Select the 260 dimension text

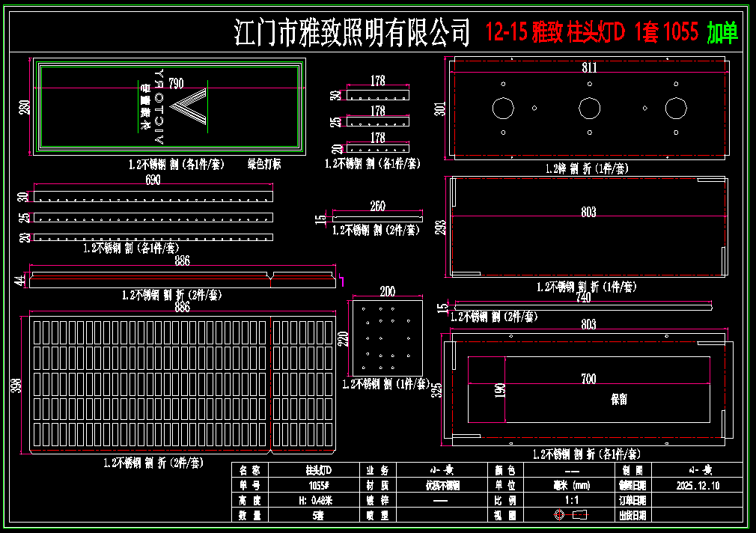(x=378, y=207)
